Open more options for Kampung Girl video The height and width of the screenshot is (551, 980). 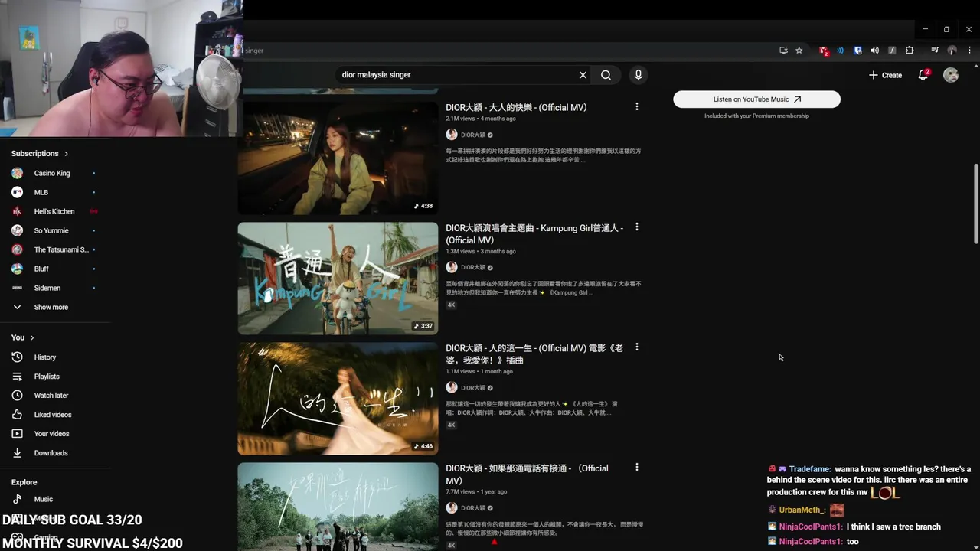[x=636, y=227]
